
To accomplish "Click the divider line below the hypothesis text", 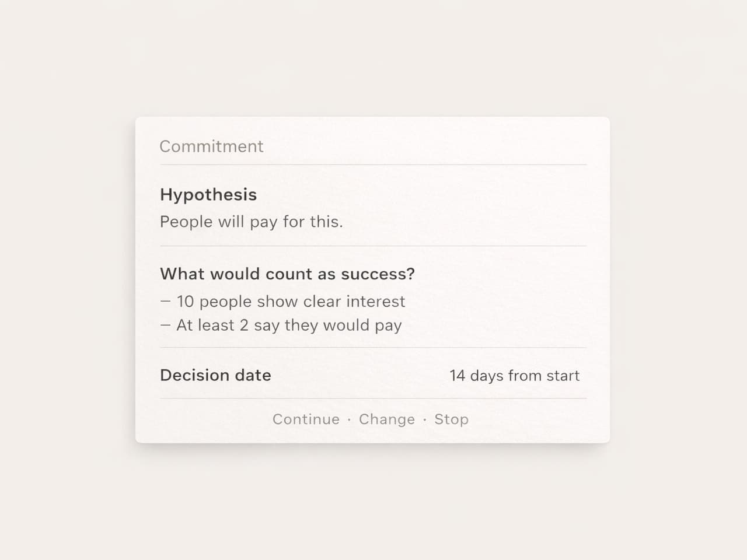I will pyautogui.click(x=373, y=246).
